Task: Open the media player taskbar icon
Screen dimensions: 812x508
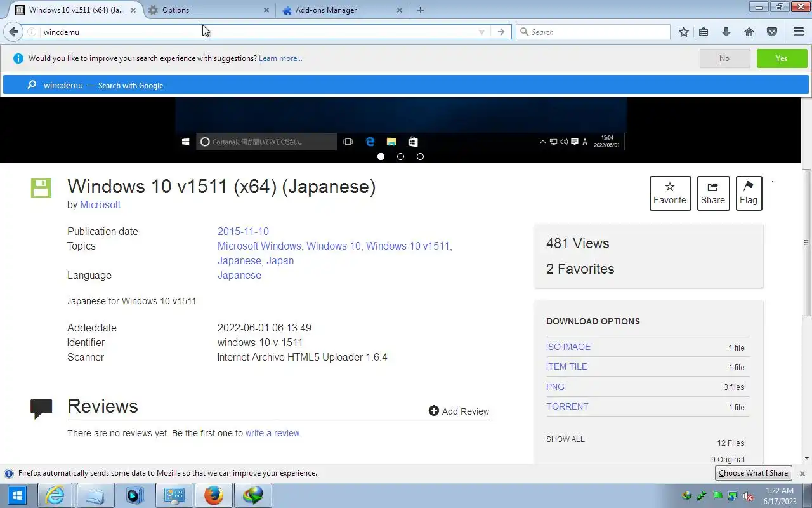Action: click(x=134, y=495)
